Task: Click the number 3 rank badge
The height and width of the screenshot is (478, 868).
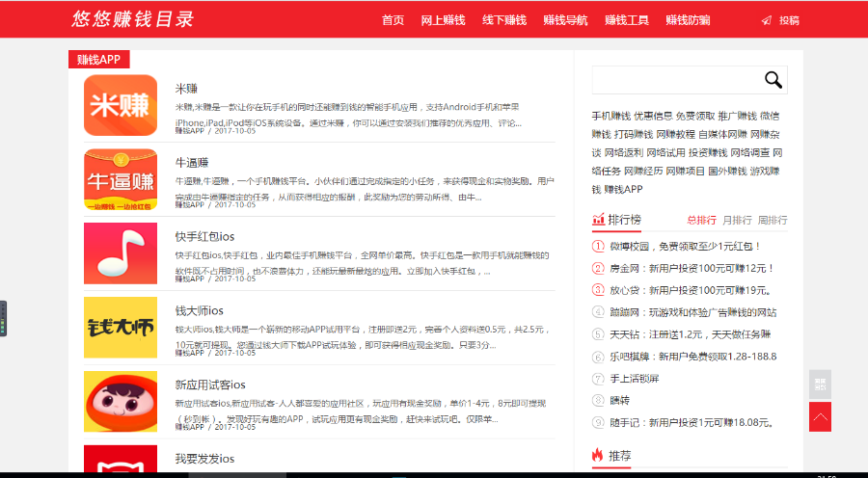Action: [x=598, y=290]
